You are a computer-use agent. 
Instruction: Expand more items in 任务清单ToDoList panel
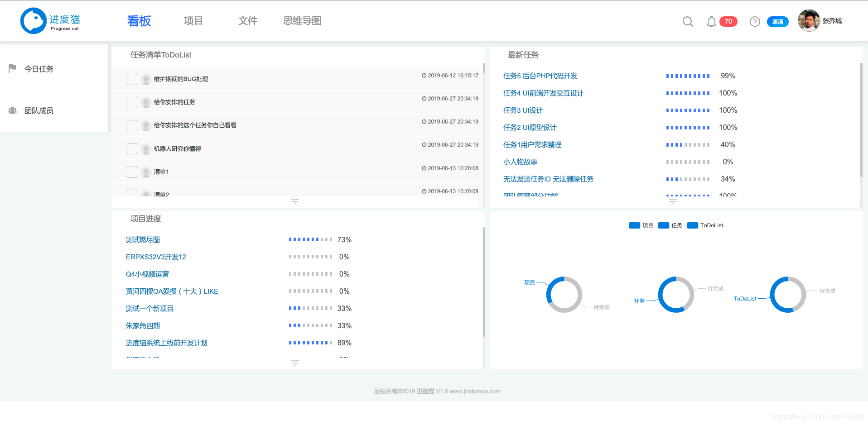295,201
